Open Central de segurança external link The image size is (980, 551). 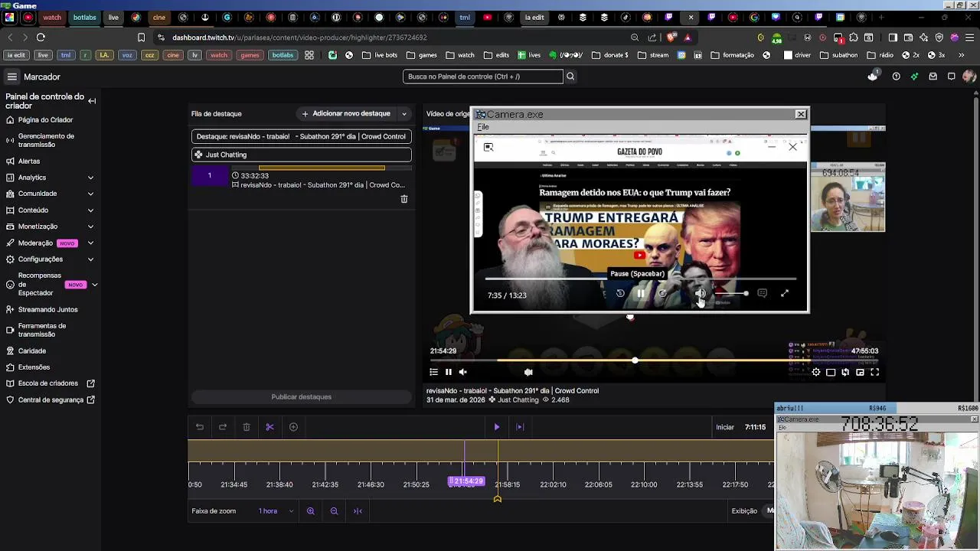[51, 400]
